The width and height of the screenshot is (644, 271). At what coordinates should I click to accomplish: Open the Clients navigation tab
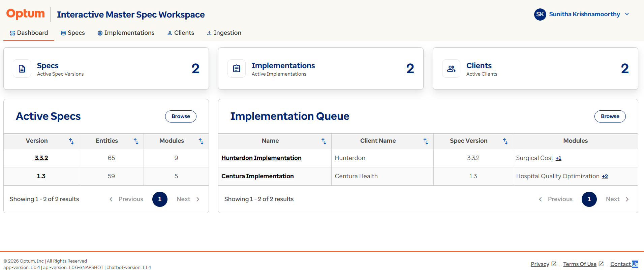click(181, 33)
